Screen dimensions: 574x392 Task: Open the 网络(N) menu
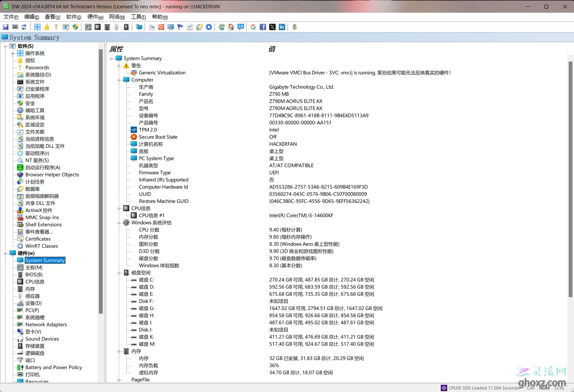[x=117, y=17]
